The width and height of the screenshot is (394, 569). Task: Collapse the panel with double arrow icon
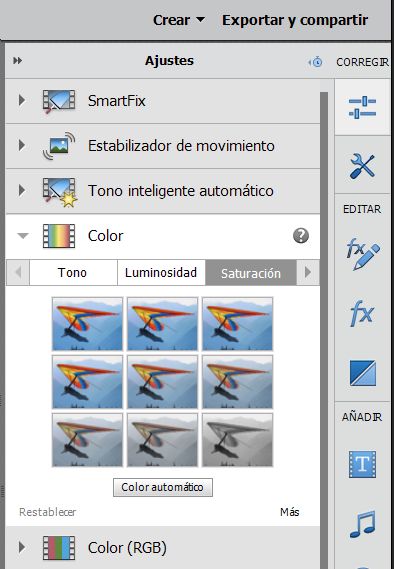[17, 61]
